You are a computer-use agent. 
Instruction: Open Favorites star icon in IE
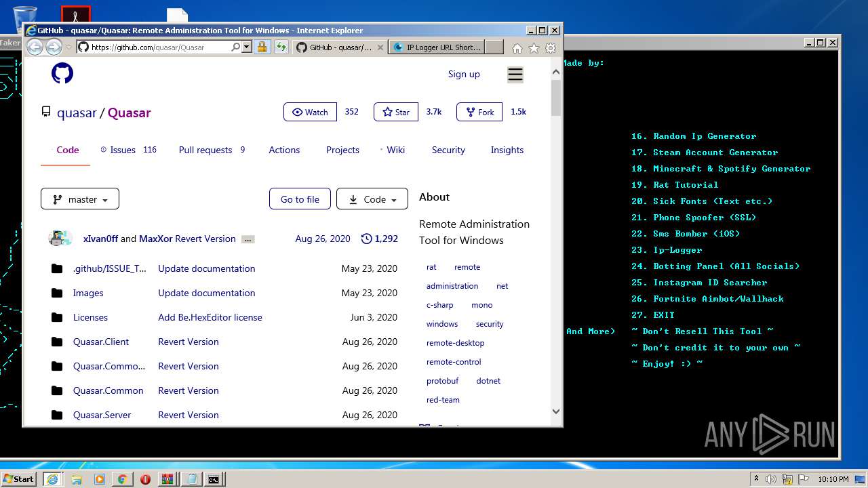point(534,48)
